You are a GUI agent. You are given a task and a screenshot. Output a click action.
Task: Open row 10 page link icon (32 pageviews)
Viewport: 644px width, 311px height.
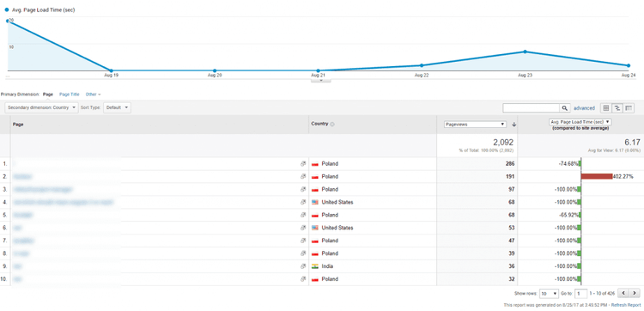coord(303,279)
